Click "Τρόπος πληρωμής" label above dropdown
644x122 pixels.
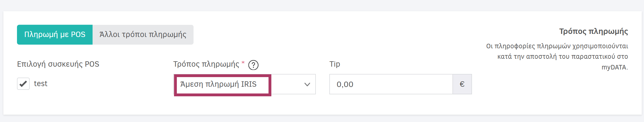[206, 64]
